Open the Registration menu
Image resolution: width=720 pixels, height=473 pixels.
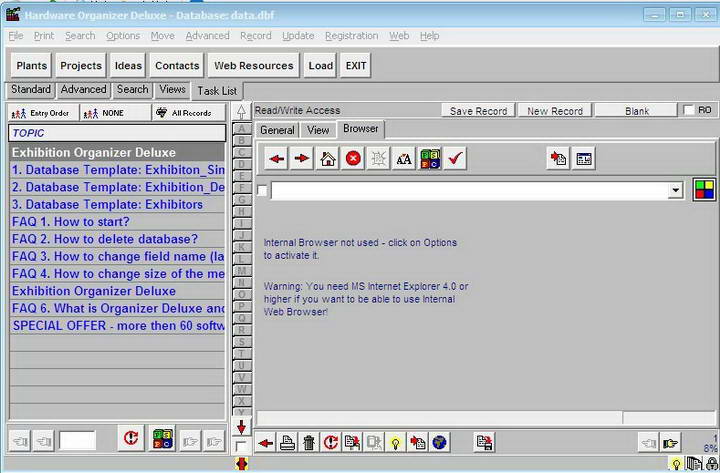coord(352,36)
